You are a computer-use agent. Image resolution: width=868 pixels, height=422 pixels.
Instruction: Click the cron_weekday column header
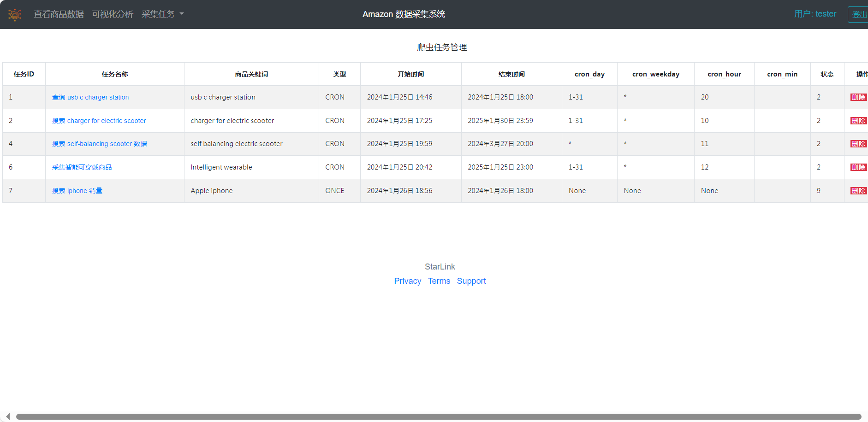pos(656,74)
